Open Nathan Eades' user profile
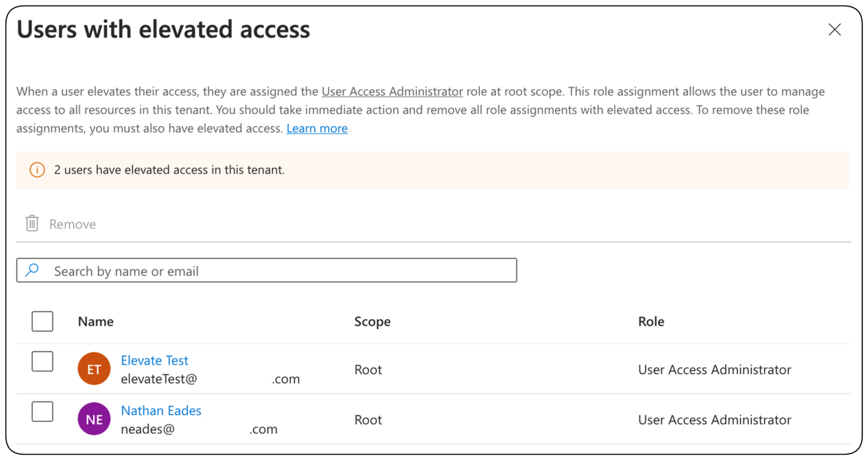The width and height of the screenshot is (868, 460). pyautogui.click(x=161, y=410)
